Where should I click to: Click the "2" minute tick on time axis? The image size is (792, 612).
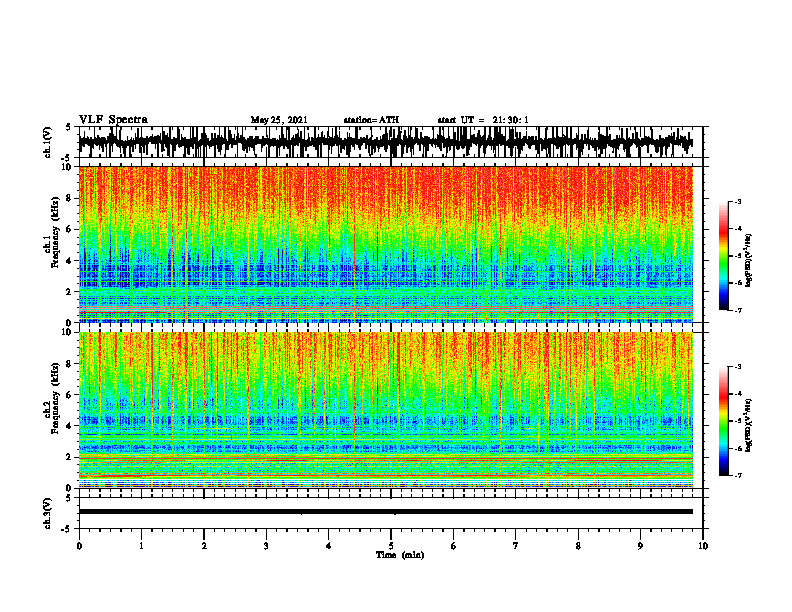coord(204,546)
